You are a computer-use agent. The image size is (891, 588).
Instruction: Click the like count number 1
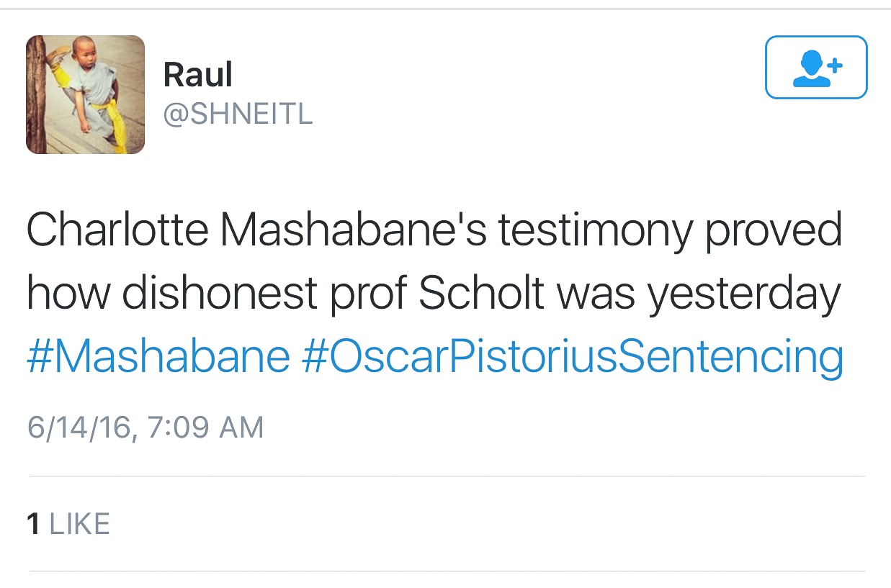click(33, 523)
